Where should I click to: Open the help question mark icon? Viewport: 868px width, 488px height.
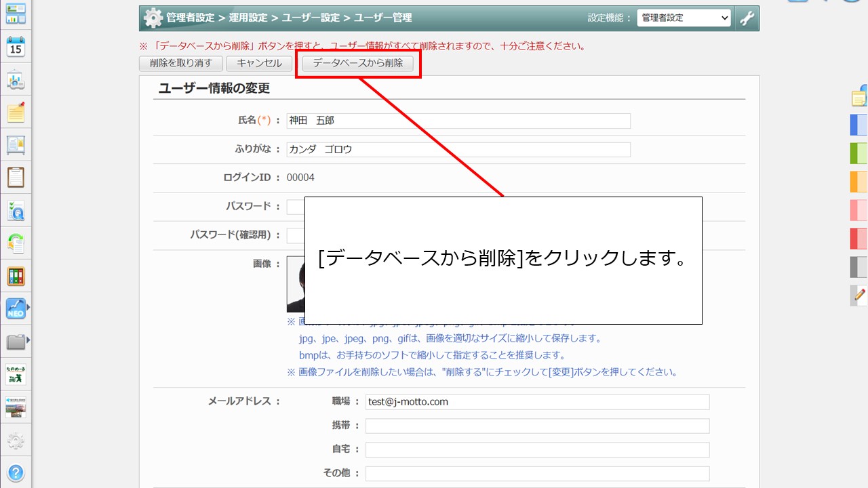click(16, 472)
